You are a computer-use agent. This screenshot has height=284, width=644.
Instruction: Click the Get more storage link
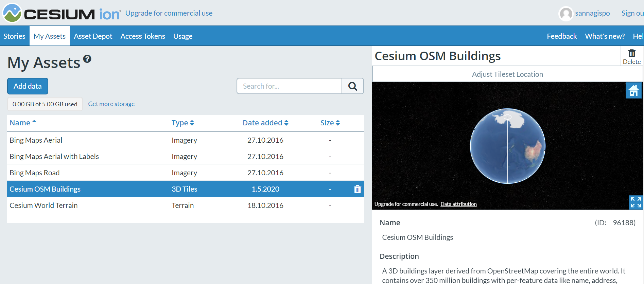pyautogui.click(x=111, y=104)
